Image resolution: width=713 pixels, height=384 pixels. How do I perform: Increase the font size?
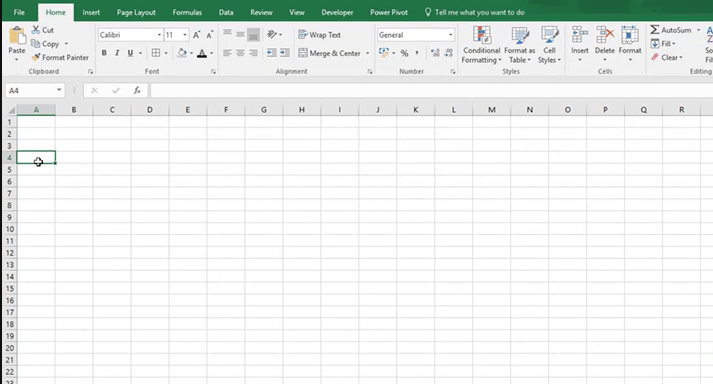[196, 35]
